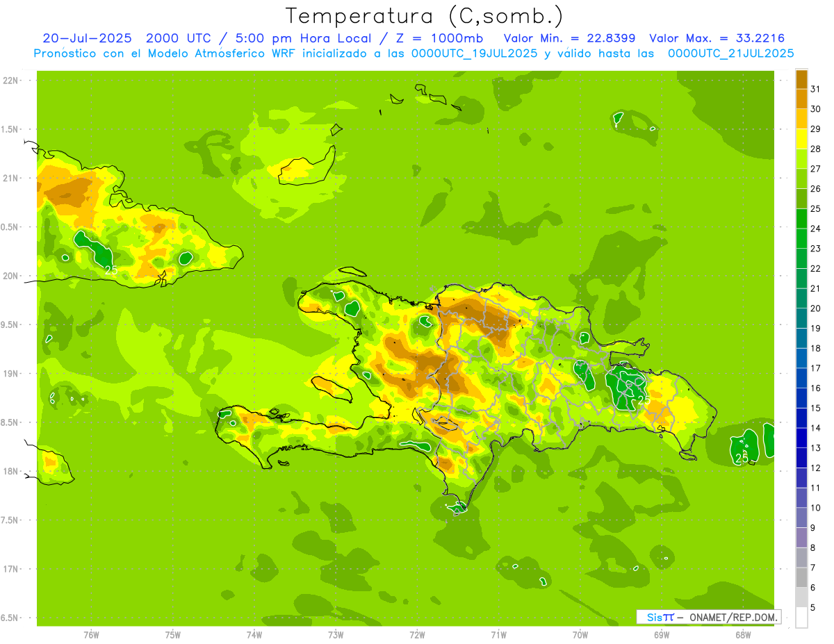Click initialization time '0000UTC_19JUL2025'
Image resolution: width=834 pixels, height=644 pixels.
(474, 53)
